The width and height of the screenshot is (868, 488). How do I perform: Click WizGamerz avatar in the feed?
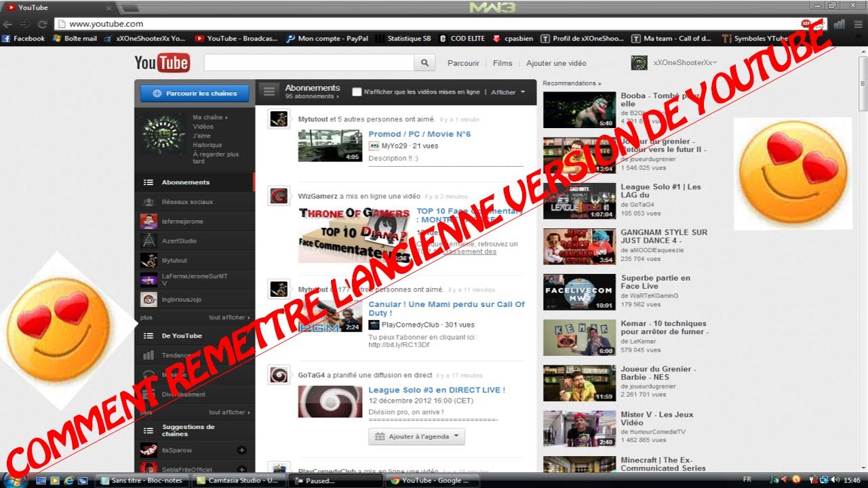tap(279, 197)
